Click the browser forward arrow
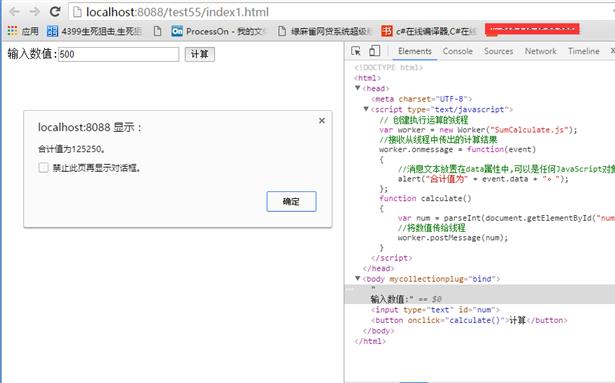 click(35, 12)
